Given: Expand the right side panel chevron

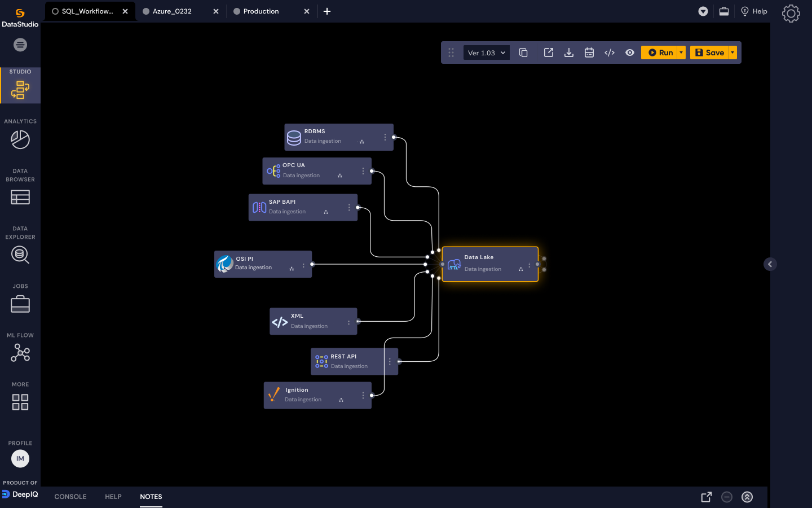Looking at the screenshot, I should [x=770, y=264].
